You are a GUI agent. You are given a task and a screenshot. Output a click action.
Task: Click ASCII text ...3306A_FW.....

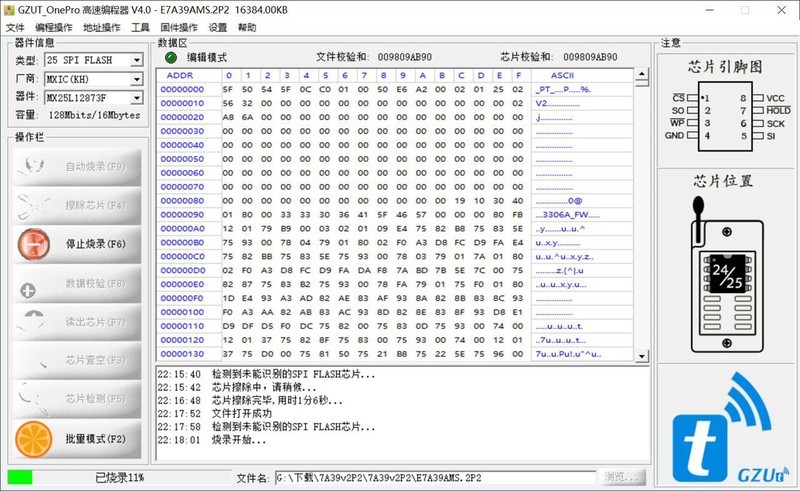[567, 215]
